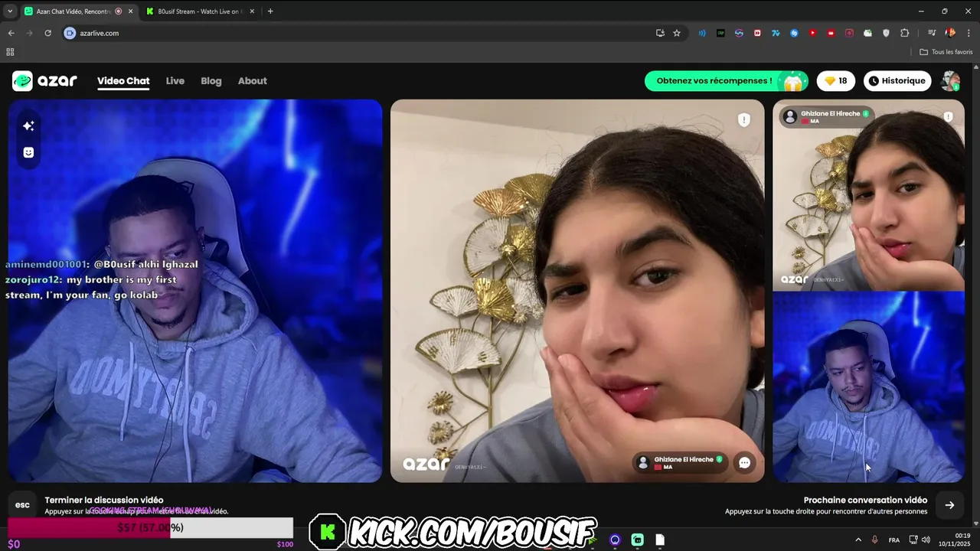Click Ghizlane El Hireche profile in right panel
The width and height of the screenshot is (980, 551).
(x=825, y=117)
